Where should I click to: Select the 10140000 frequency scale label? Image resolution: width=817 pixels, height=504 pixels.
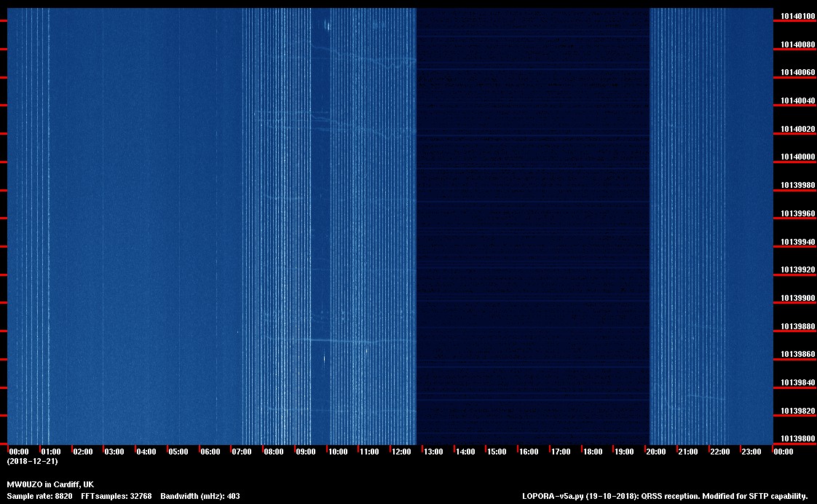(x=798, y=157)
